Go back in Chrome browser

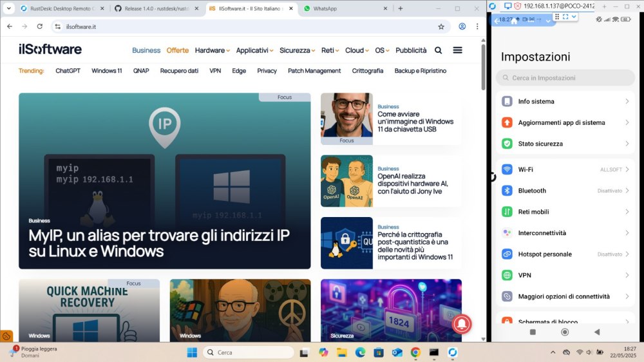(x=10, y=26)
